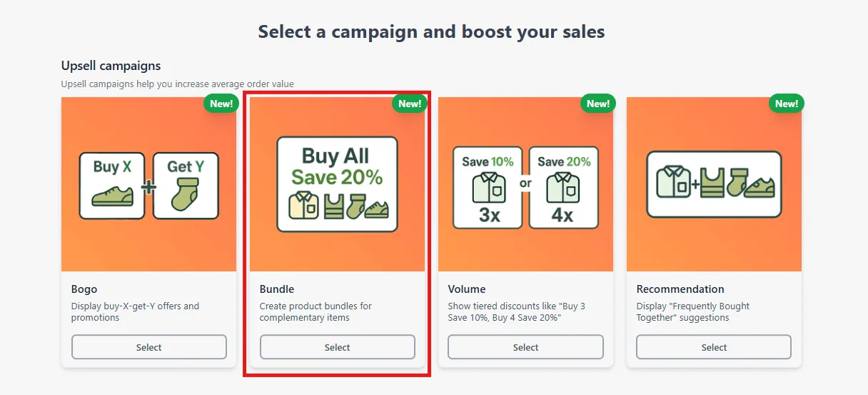The height and width of the screenshot is (395, 868).
Task: Click the New! badge on Volume card
Action: coord(598,104)
